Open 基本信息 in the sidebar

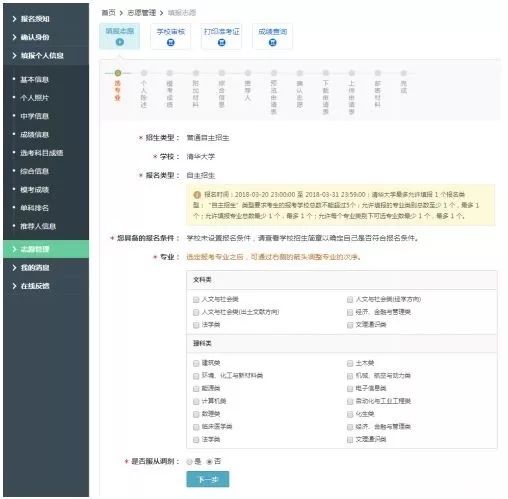coord(35,79)
